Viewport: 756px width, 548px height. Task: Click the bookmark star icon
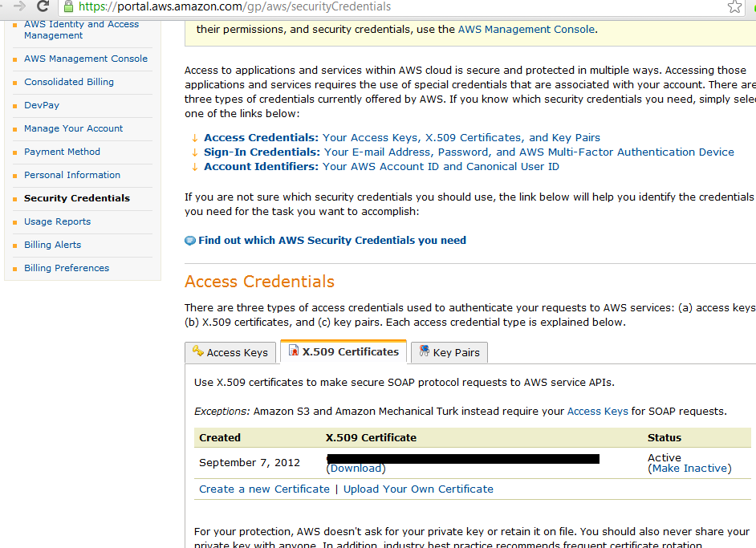734,6
